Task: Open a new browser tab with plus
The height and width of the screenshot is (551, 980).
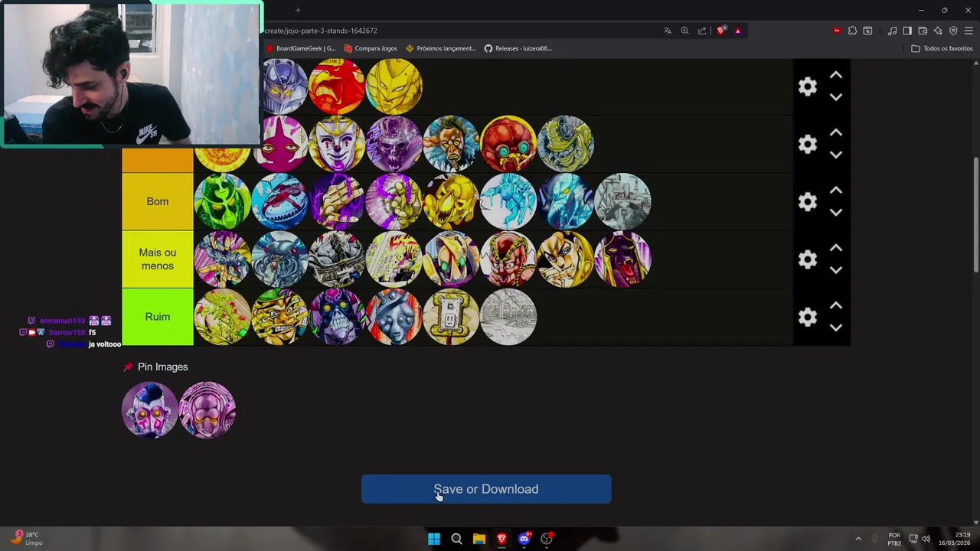Action: [298, 10]
